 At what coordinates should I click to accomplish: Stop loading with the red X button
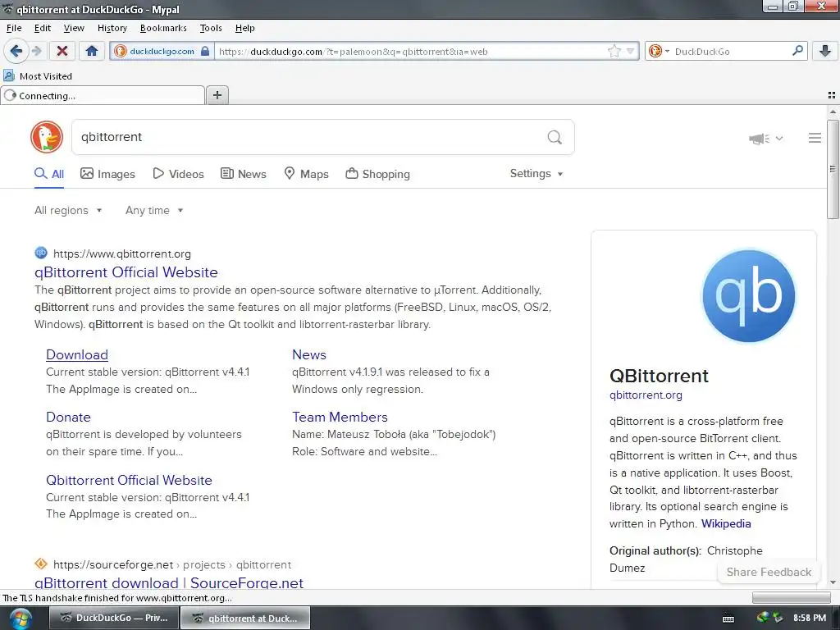(x=62, y=51)
